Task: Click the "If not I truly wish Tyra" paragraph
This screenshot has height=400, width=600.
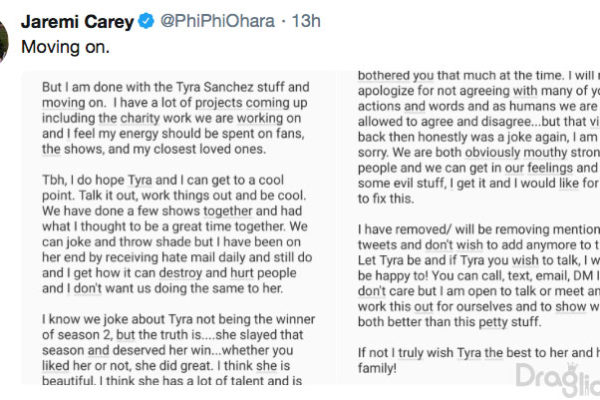Action: [479, 360]
